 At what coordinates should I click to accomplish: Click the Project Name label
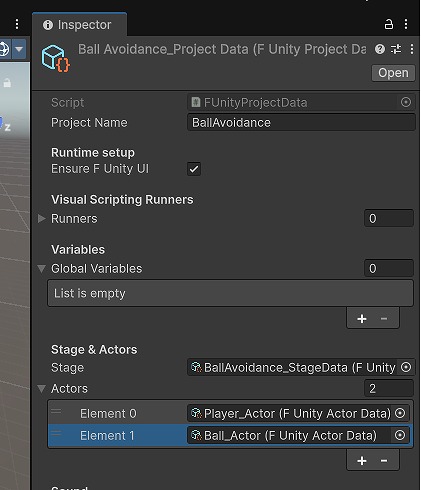click(89, 123)
